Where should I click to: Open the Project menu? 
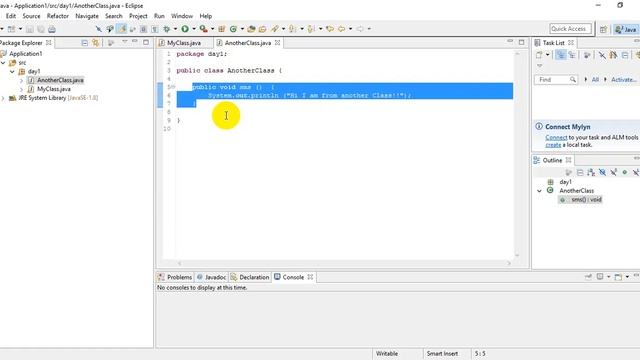[138, 16]
